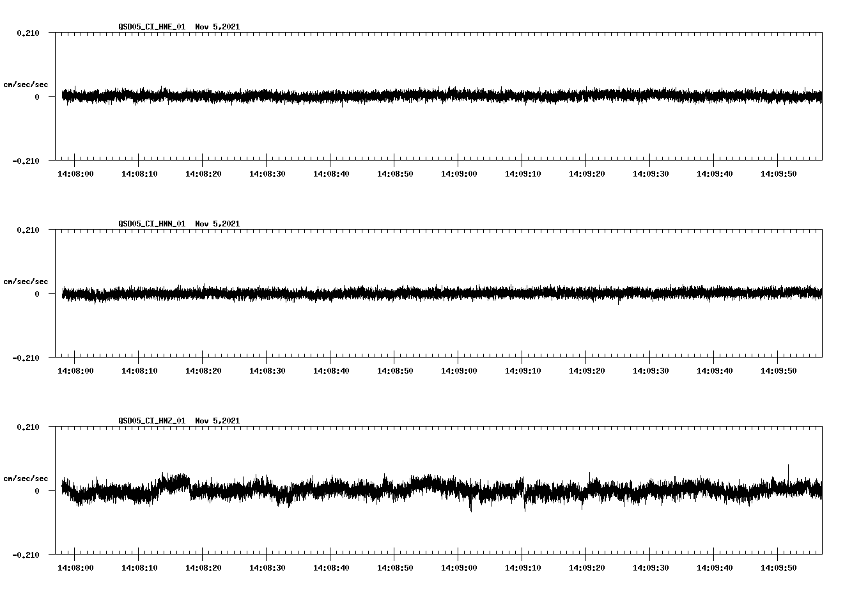The image size is (868, 591).
Task: Select the 0.210 upper limit on HNZ plot
Action: pos(27,427)
